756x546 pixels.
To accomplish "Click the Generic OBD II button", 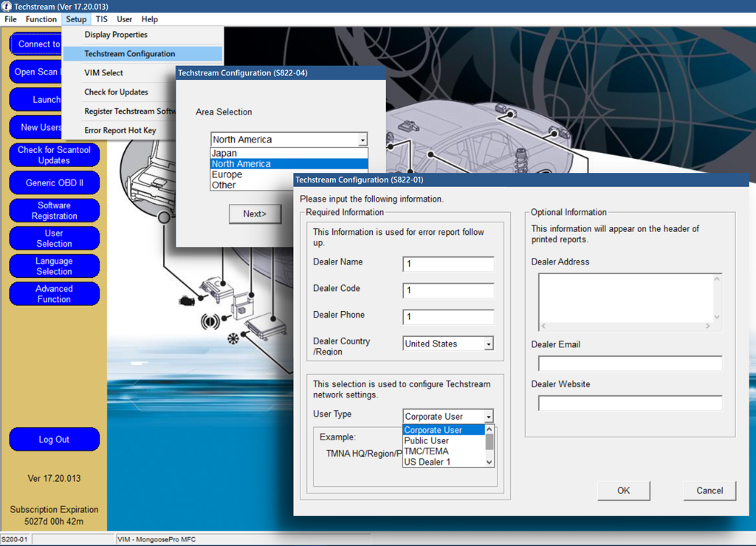I will [x=55, y=183].
